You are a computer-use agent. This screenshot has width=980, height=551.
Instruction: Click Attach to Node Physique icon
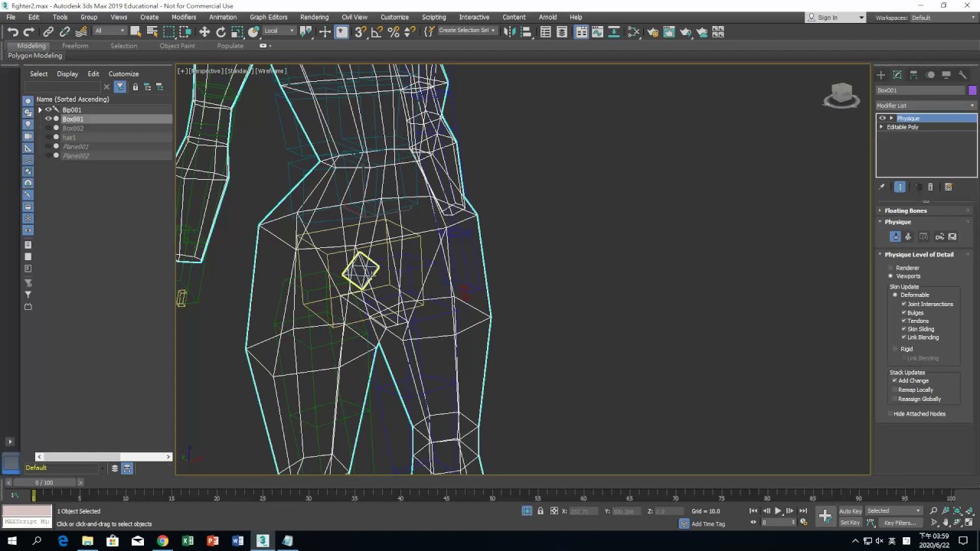[895, 236]
